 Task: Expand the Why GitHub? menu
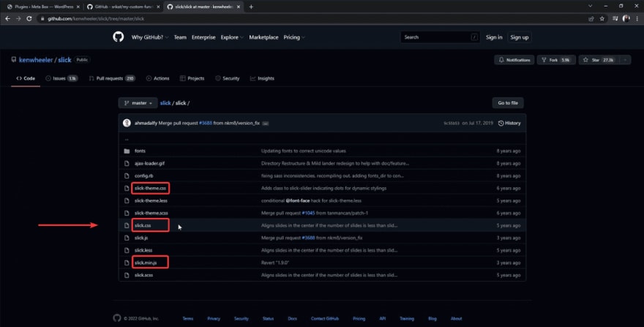tap(149, 37)
